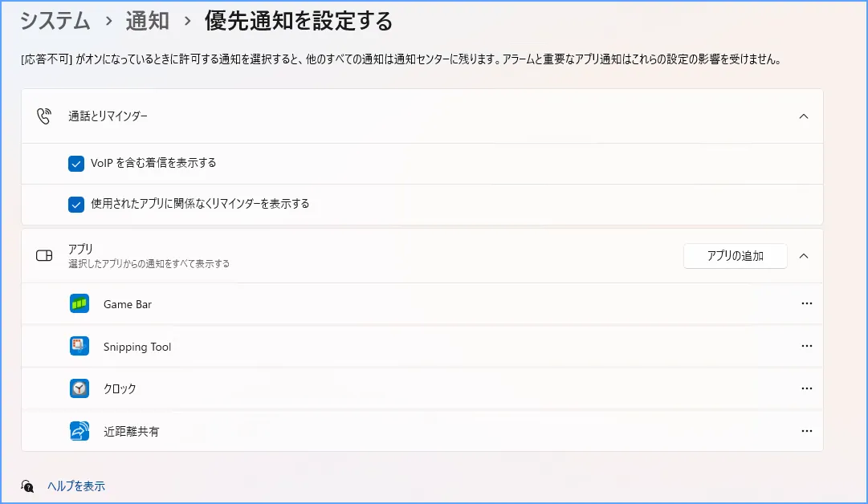Collapse the アプリ section chevron

[x=804, y=255]
